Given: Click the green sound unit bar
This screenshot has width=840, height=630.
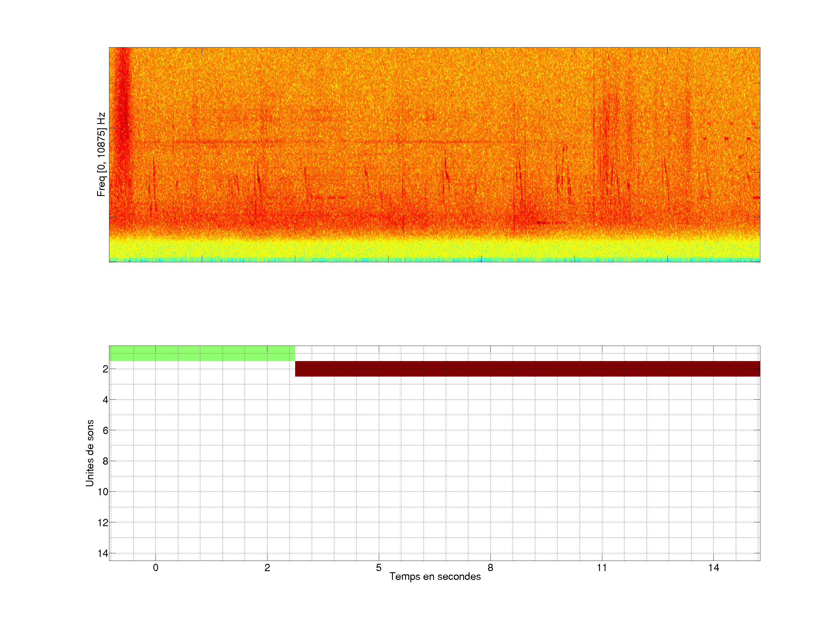Looking at the screenshot, I should coord(202,353).
